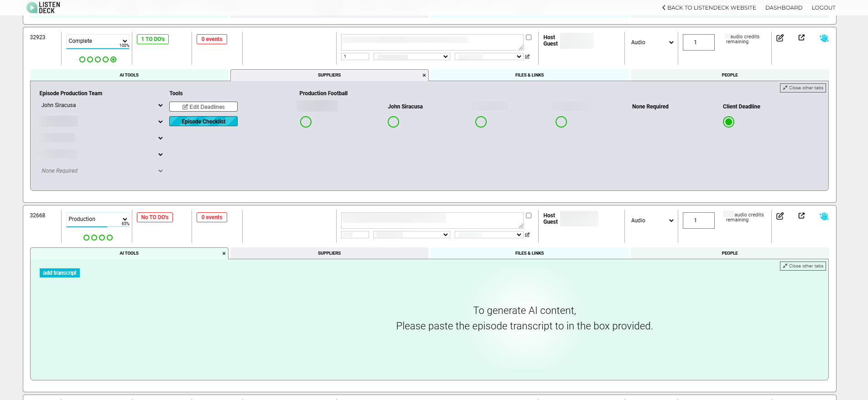The image size is (868, 400).
Task: Open the Complete status dropdown for episode 32923
Action: click(98, 41)
